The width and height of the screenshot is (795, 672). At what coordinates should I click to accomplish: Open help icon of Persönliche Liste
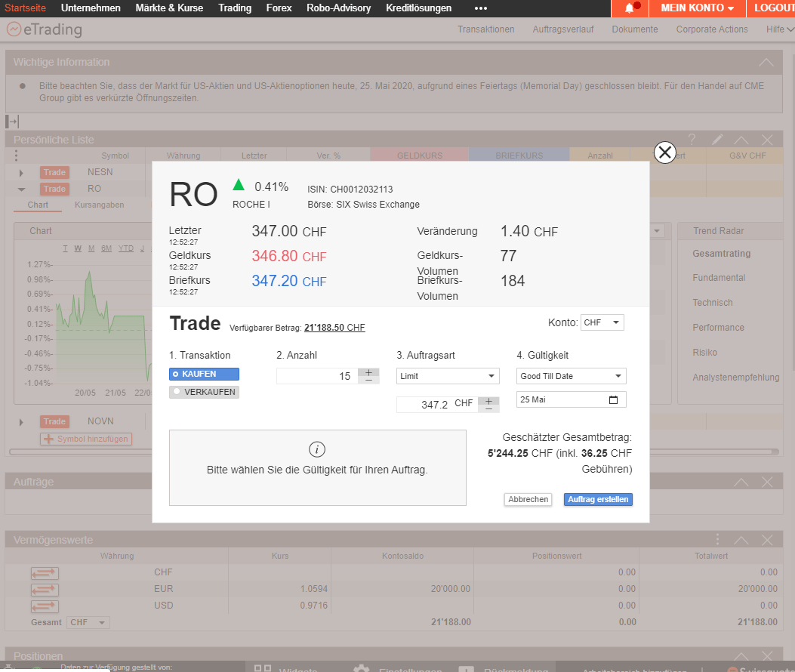692,140
